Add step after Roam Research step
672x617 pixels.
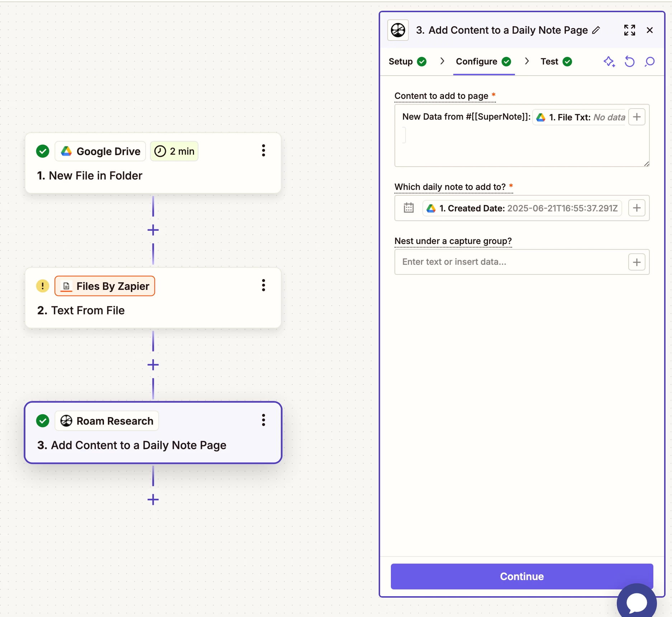pyautogui.click(x=153, y=499)
